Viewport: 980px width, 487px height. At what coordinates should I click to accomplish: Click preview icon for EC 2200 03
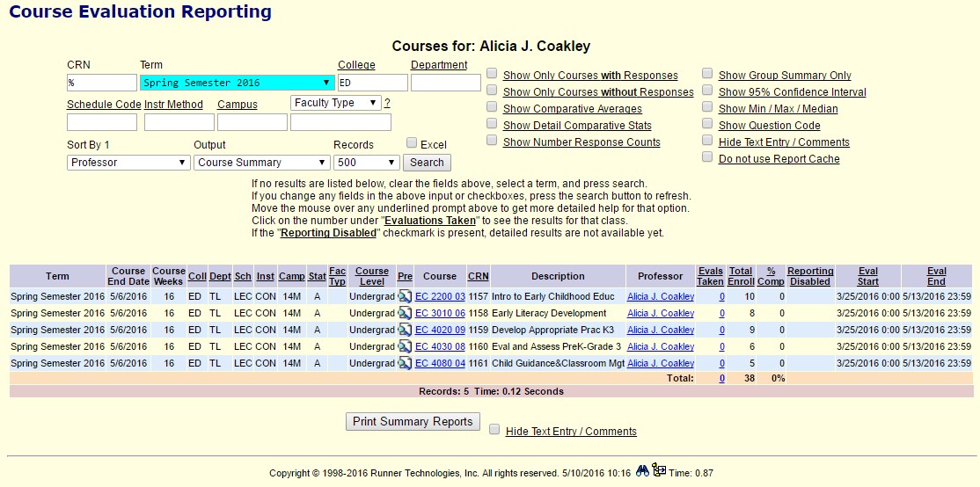click(x=405, y=297)
